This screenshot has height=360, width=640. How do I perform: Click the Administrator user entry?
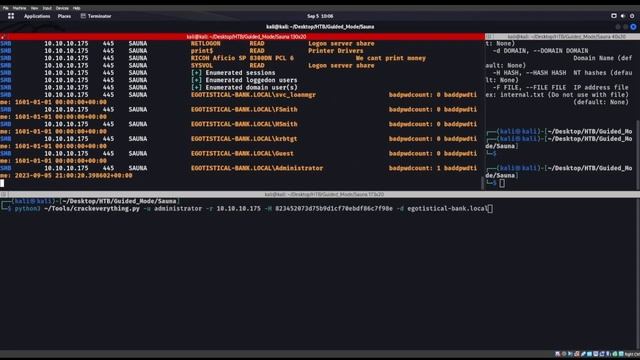tap(257, 169)
